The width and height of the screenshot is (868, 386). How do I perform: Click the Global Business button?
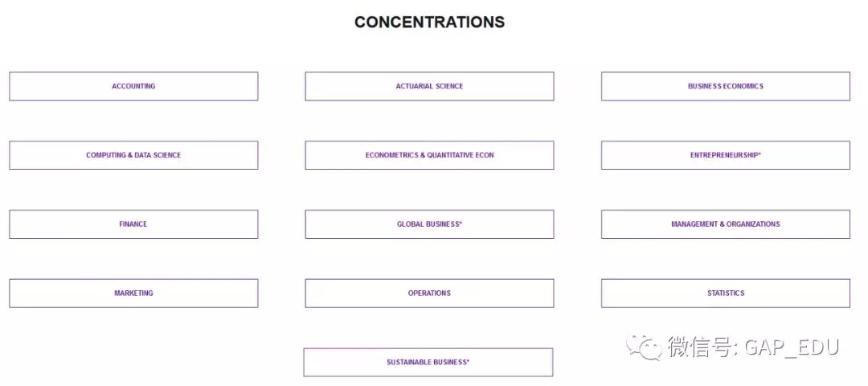(429, 224)
